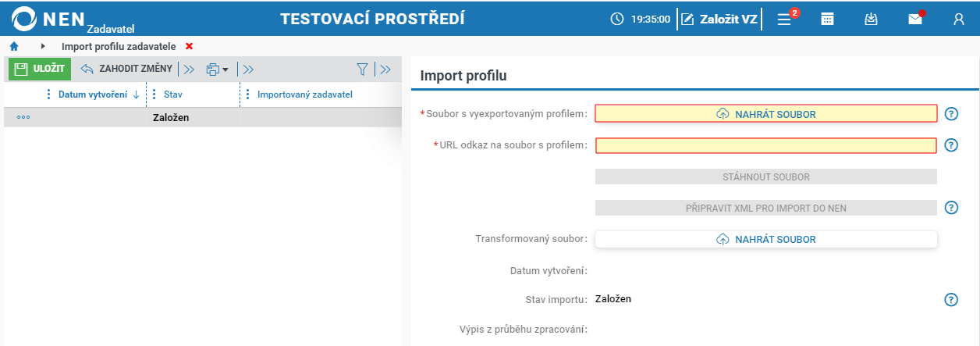Open the user profile icon

959,20
